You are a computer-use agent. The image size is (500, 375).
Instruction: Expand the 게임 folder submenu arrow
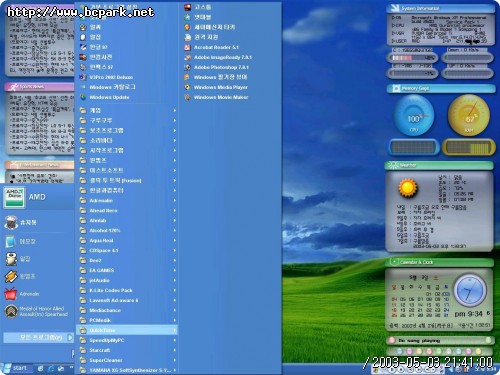(x=175, y=110)
